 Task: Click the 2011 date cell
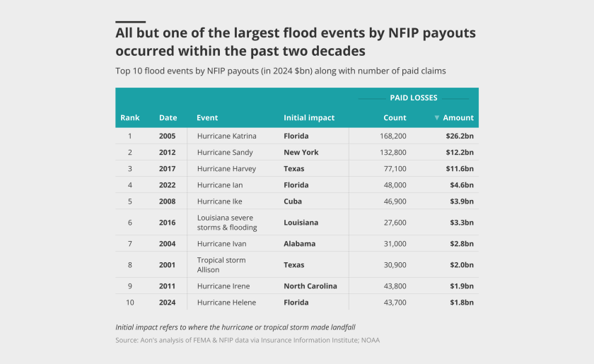tap(167, 286)
